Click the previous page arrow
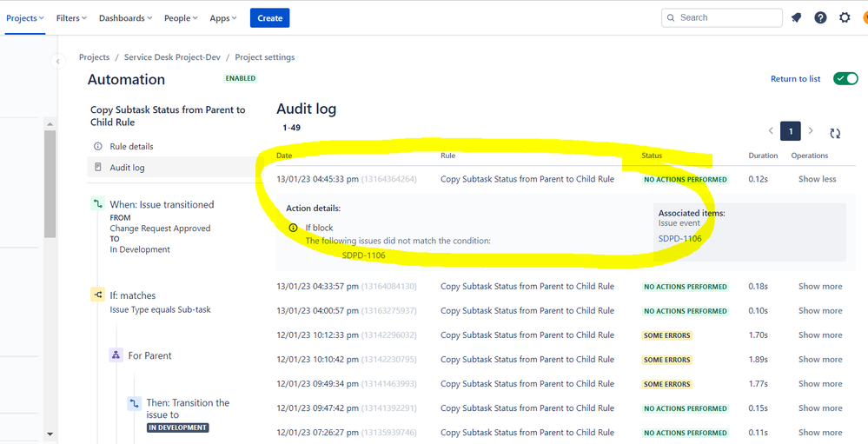The image size is (868, 444). (x=771, y=130)
